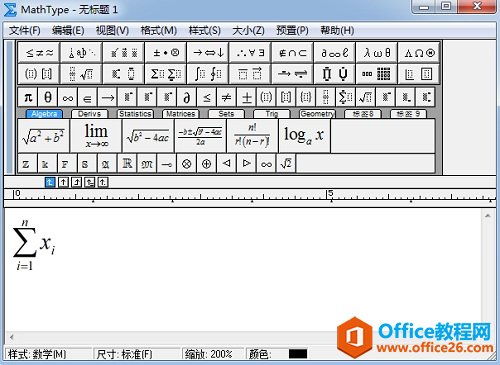Insert right arrow from the small bar

coord(107,97)
